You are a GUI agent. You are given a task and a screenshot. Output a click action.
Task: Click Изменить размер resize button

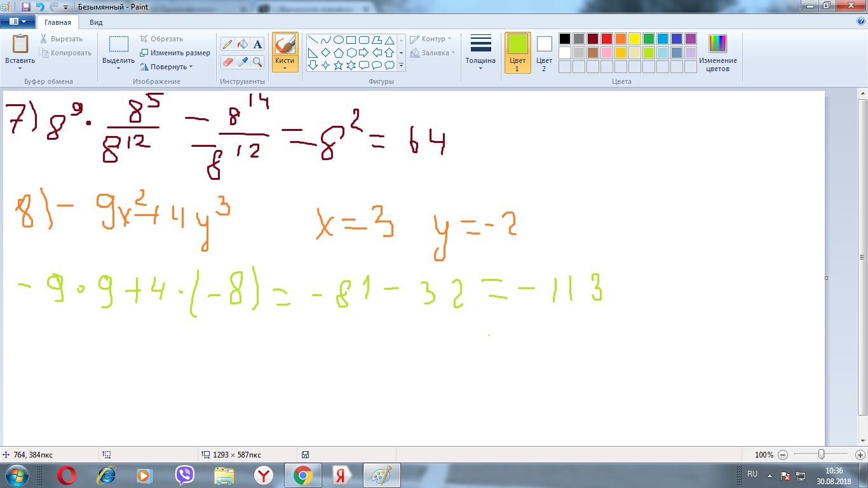point(175,53)
